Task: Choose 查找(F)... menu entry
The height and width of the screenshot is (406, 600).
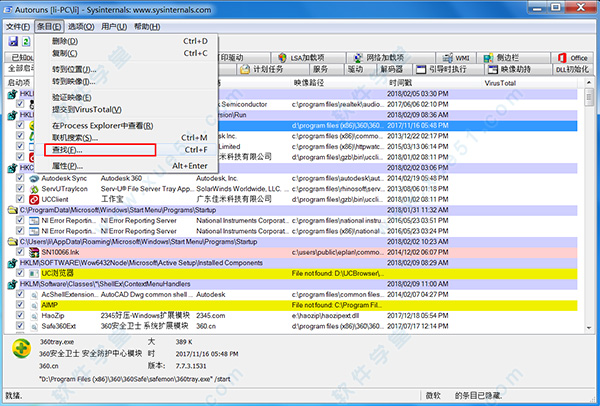Action: coord(126,150)
